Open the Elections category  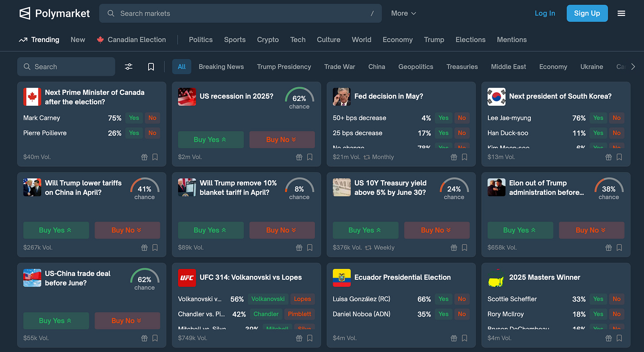[471, 40]
